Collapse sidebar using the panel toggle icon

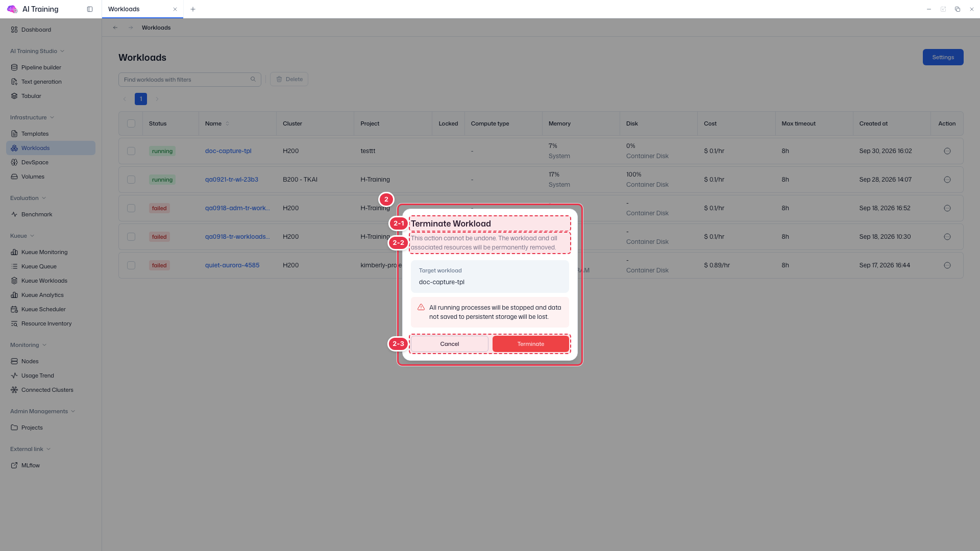coord(90,9)
